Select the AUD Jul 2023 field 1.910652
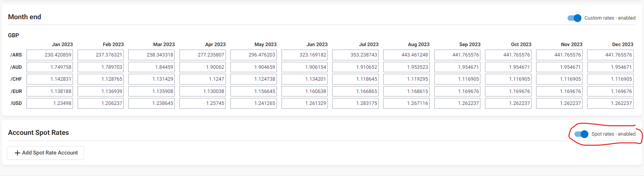 click(355, 67)
